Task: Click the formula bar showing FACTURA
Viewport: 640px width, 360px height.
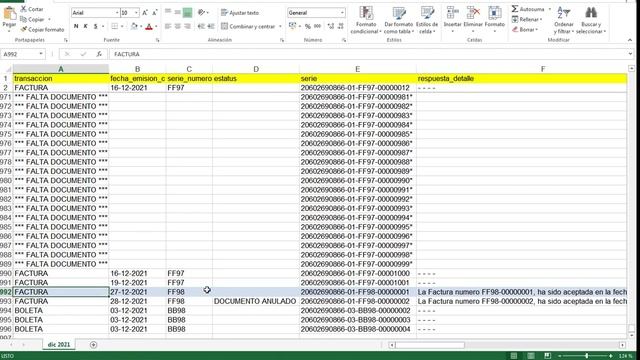Action: click(369, 54)
